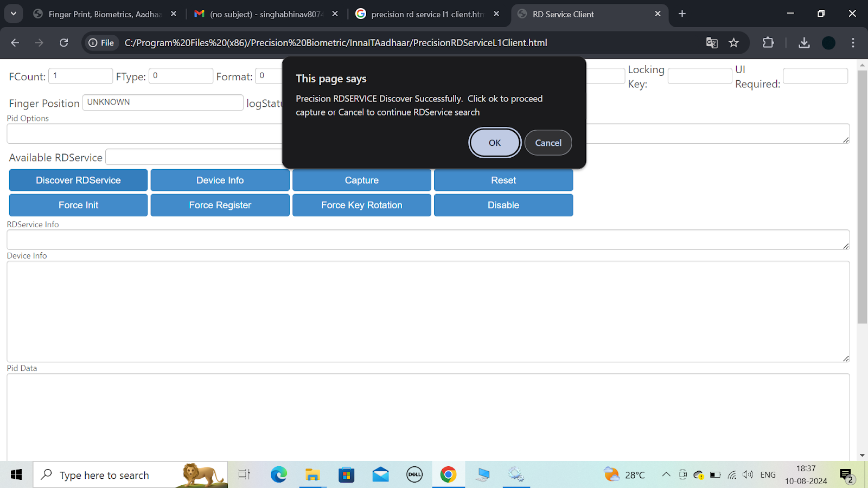The width and height of the screenshot is (868, 488).
Task: Open Microsoft Edge from taskbar
Action: 279,475
